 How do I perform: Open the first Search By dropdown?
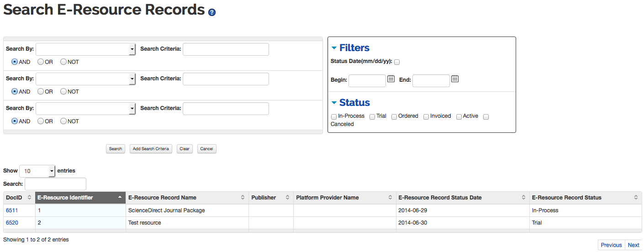point(85,49)
